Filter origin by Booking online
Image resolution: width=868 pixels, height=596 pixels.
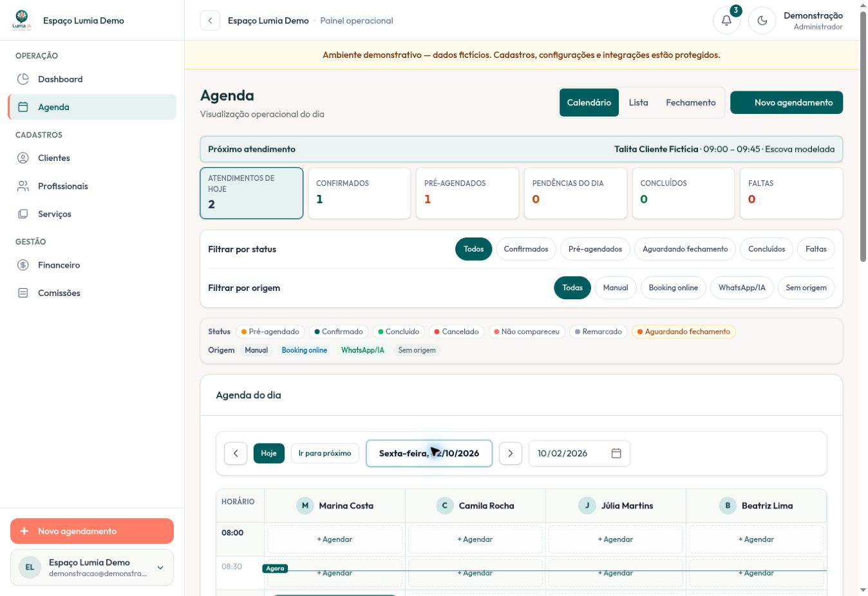pos(674,288)
